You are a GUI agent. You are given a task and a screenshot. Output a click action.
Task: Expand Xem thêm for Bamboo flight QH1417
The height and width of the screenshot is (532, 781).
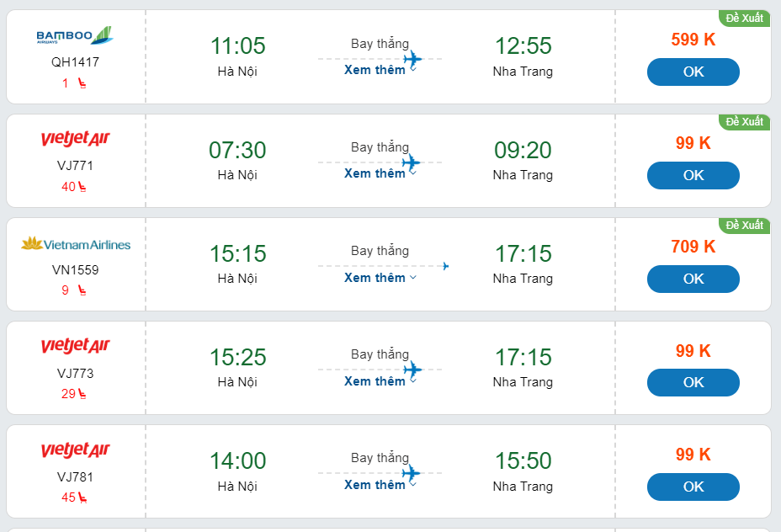380,70
